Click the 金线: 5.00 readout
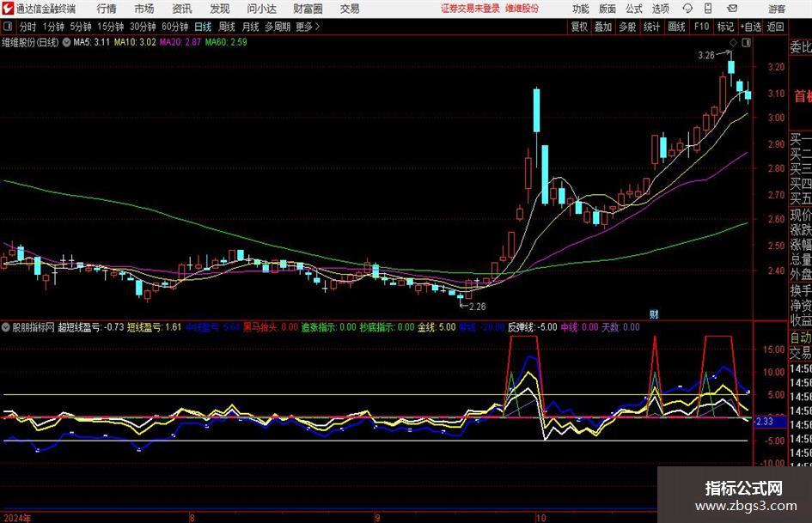Screen dimensions: 812x523 point(437,327)
